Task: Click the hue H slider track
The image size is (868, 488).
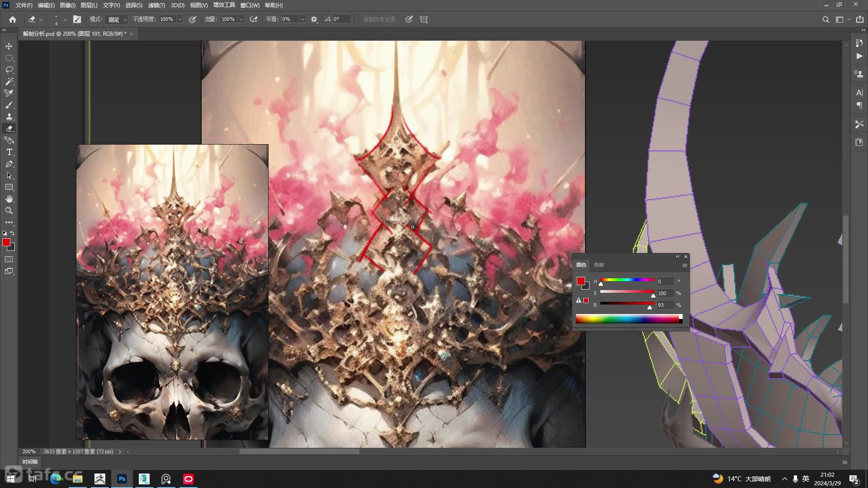Action: pyautogui.click(x=627, y=280)
